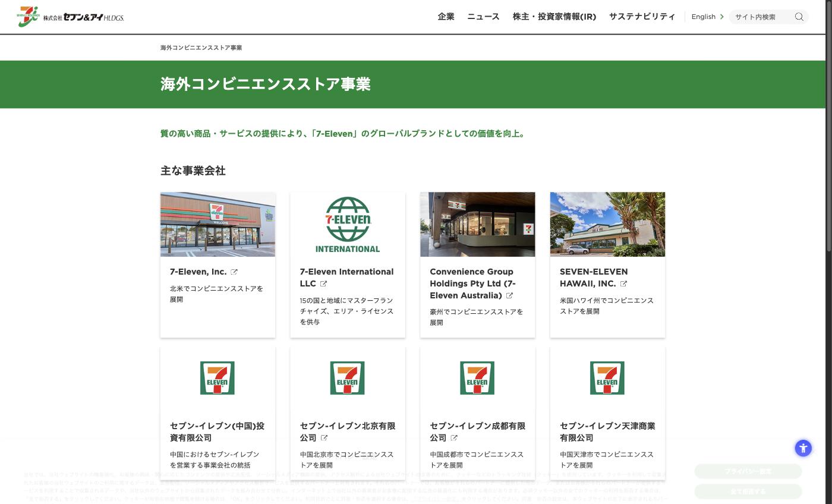The width and height of the screenshot is (832, 504).
Task: Click 7-Eleven logo on セブン-イレブン天津商業有限公司 card
Action: coord(607,378)
